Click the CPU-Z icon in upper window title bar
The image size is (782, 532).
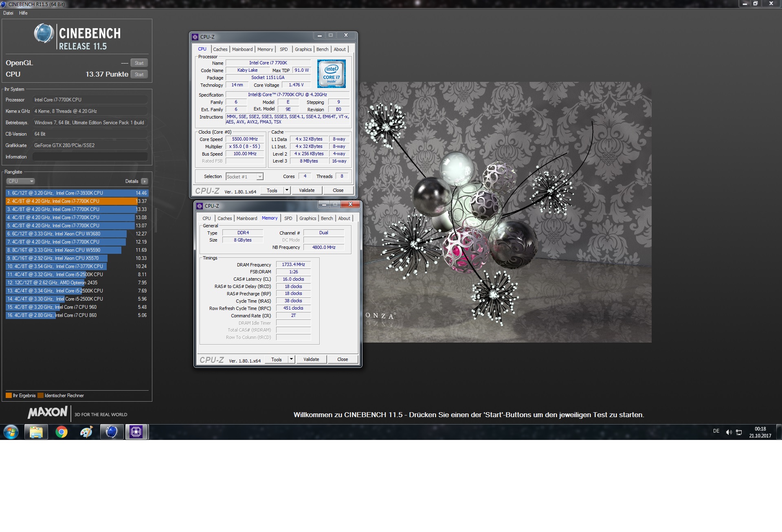195,37
